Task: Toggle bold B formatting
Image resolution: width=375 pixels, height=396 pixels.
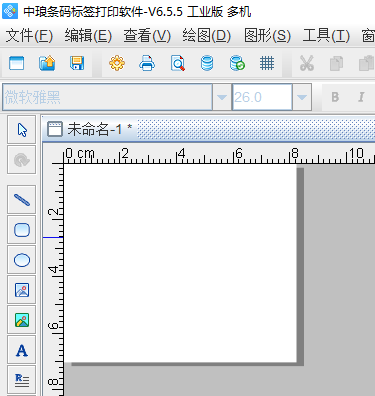Action: pyautogui.click(x=335, y=97)
